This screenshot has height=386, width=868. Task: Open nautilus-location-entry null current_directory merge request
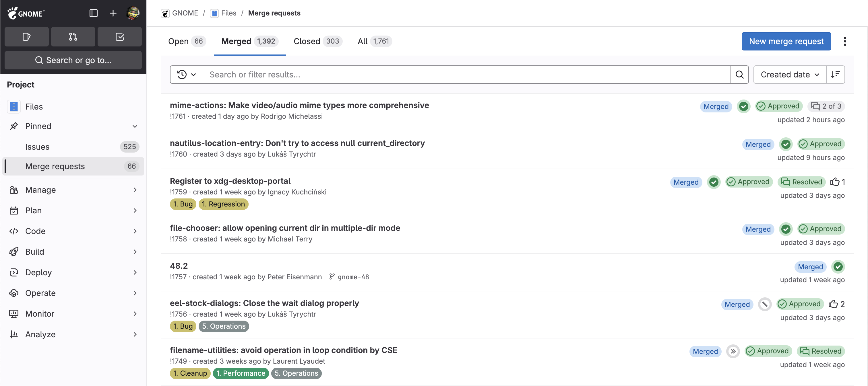(297, 143)
